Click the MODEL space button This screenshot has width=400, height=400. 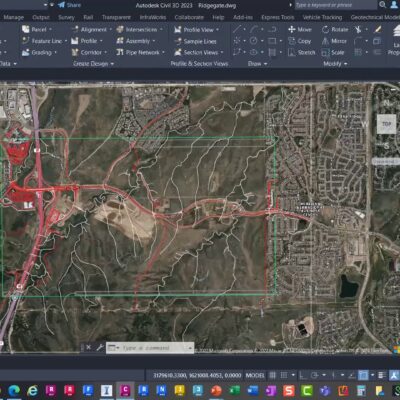pyautogui.click(x=255, y=375)
